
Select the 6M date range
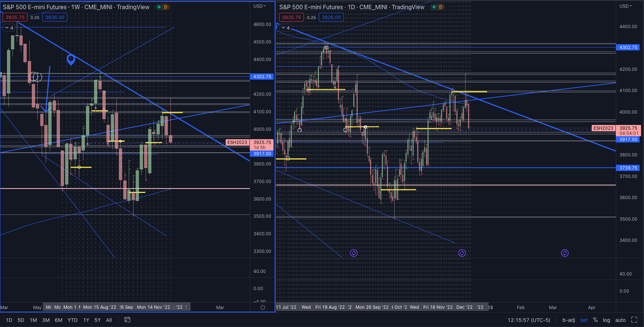59,320
